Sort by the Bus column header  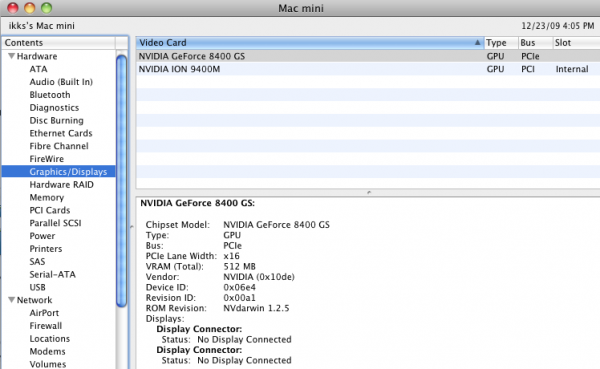(x=536, y=42)
